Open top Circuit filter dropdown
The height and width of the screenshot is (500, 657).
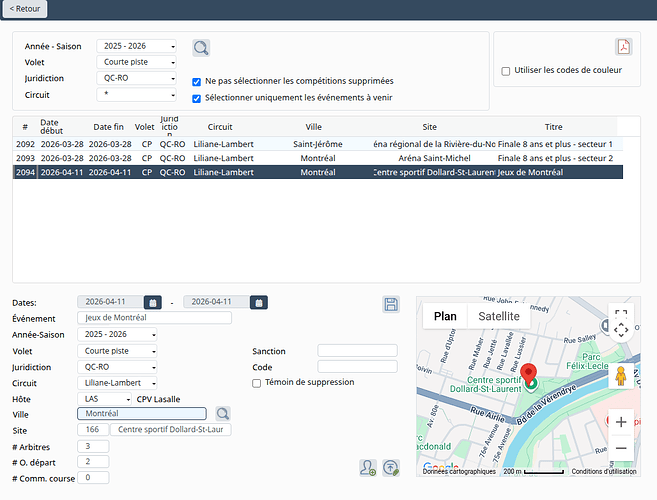tap(136, 94)
